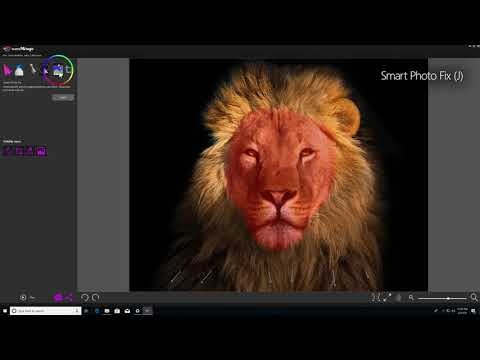Select the paint brush tool icon
Image resolution: width=480 pixels, height=360 pixels.
(x=33, y=70)
